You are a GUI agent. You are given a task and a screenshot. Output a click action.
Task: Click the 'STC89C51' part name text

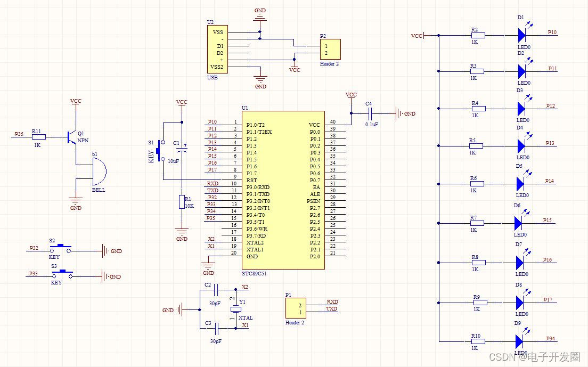coord(254,273)
